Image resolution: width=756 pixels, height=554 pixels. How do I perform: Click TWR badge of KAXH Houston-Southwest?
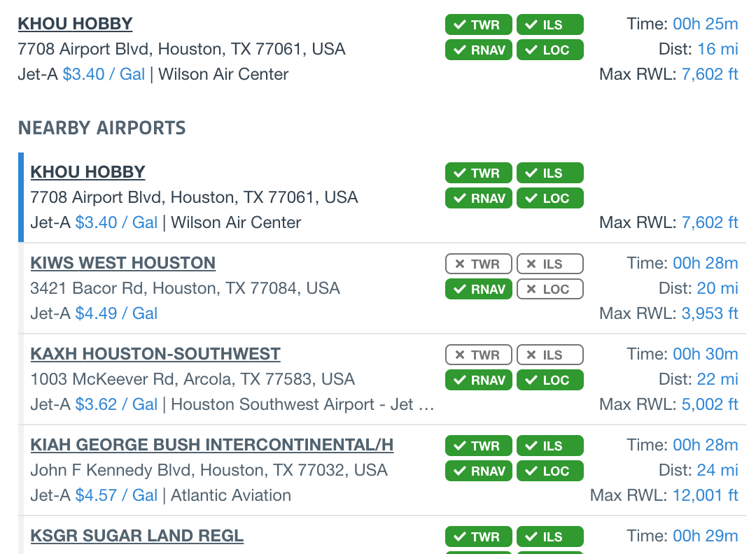click(x=478, y=355)
